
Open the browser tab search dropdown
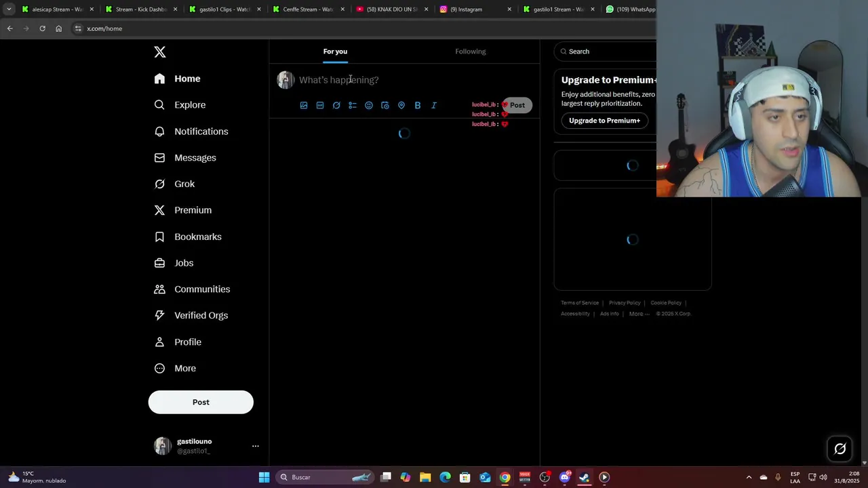pyautogui.click(x=9, y=9)
